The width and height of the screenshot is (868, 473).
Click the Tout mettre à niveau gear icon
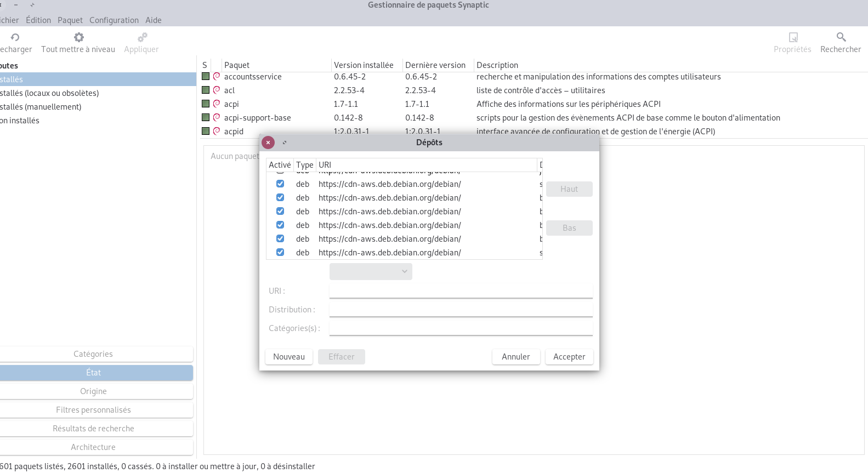click(78, 37)
